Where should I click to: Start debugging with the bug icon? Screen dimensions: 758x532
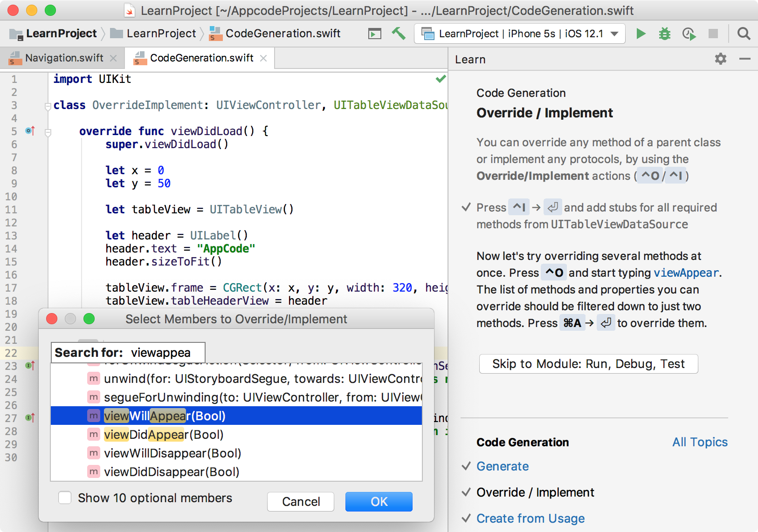click(665, 34)
